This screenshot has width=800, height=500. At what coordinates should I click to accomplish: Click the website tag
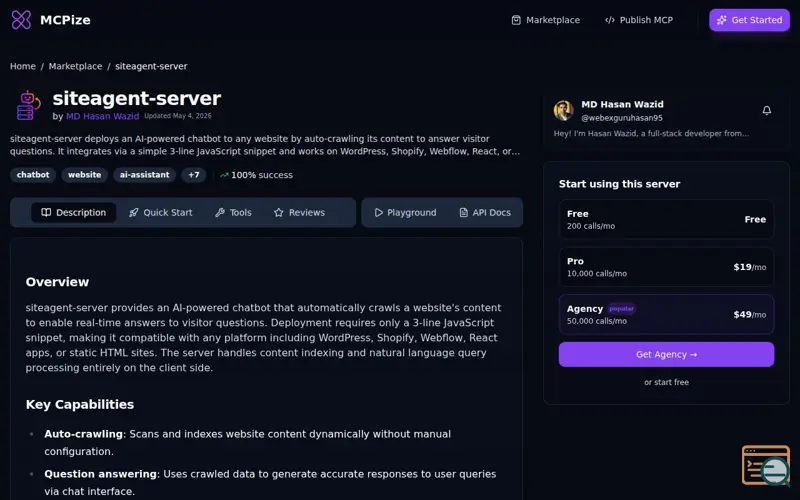pos(85,175)
